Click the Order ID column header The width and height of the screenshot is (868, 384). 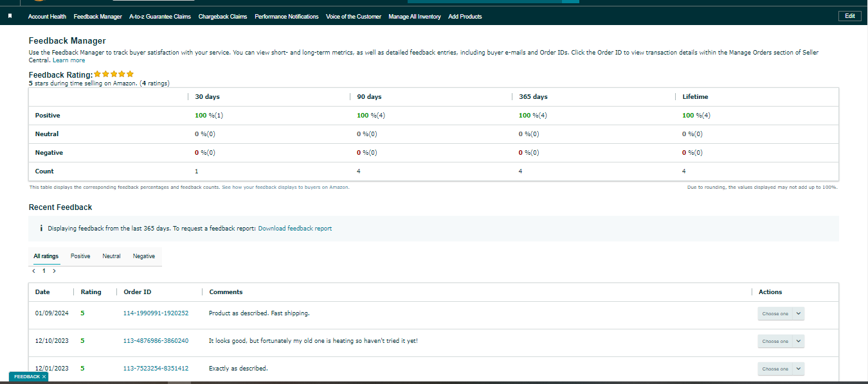[138, 292]
